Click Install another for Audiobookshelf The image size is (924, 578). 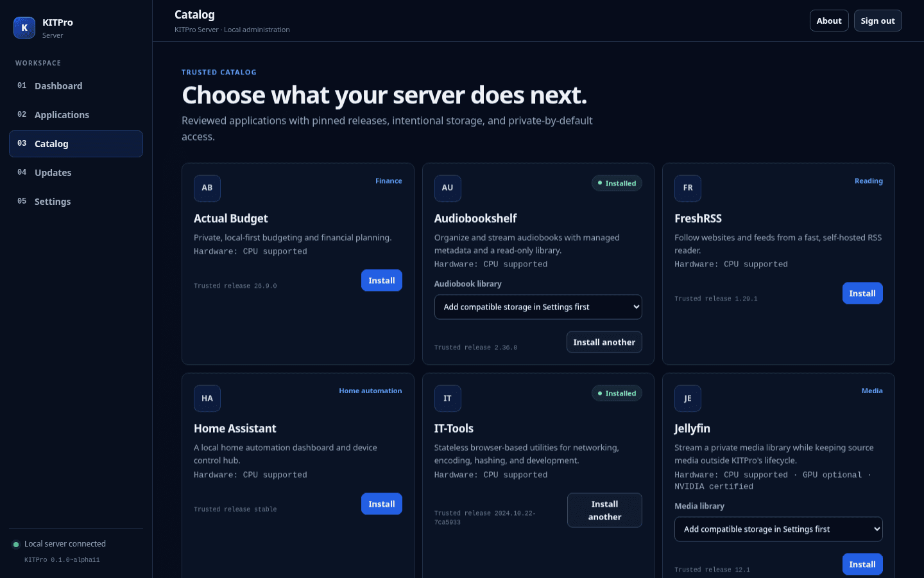(604, 342)
